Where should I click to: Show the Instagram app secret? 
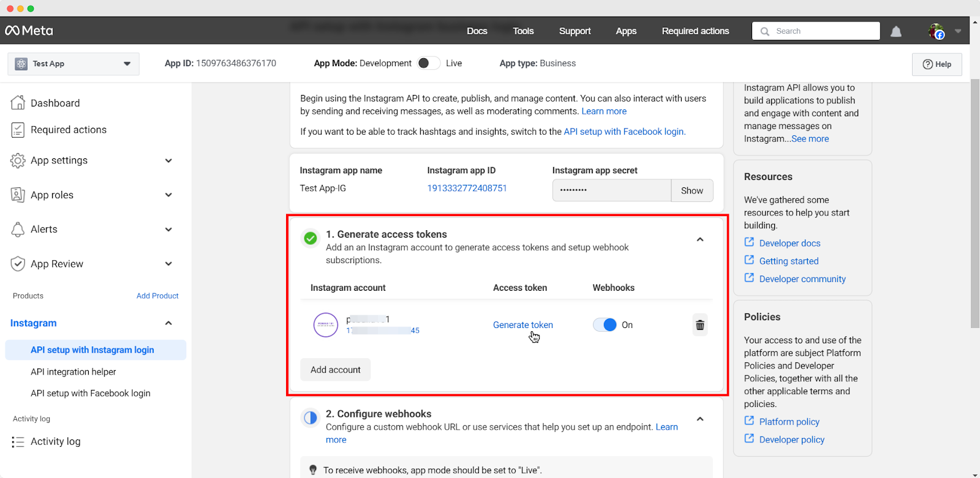coord(692,190)
